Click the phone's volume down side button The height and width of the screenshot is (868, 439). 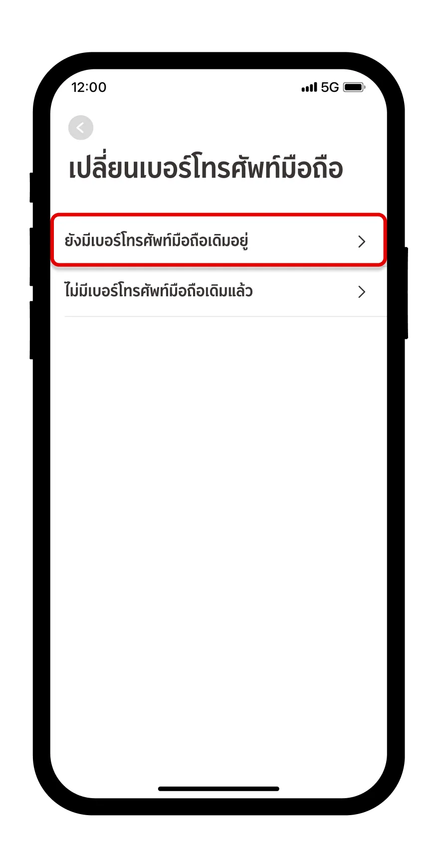point(31,330)
